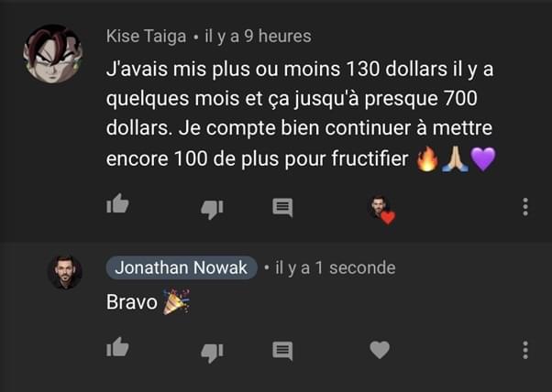Viewport: 552px width, 392px height.
Task: Thumbs down Jonathan Nowak's Bravo reply
Action: click(212, 353)
